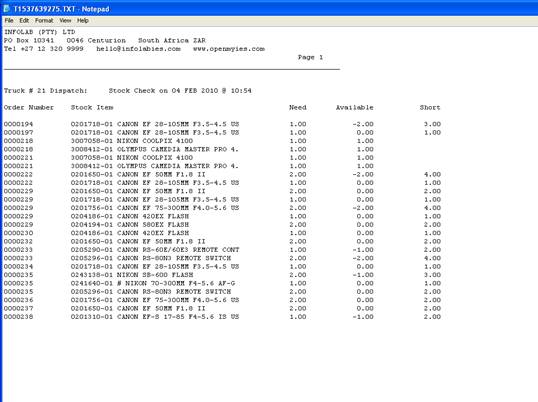
Task: Click the NIKON SB-600 FLASH item
Action: 132,275
